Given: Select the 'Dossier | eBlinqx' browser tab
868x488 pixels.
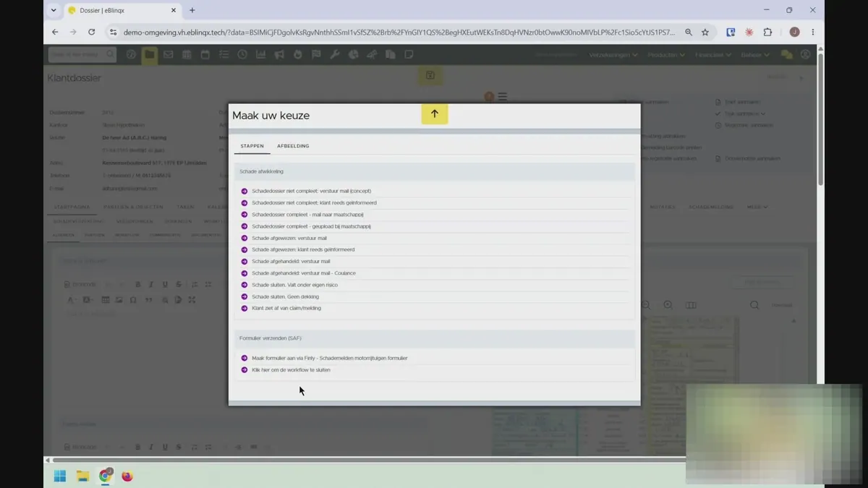Looking at the screenshot, I should (x=122, y=10).
